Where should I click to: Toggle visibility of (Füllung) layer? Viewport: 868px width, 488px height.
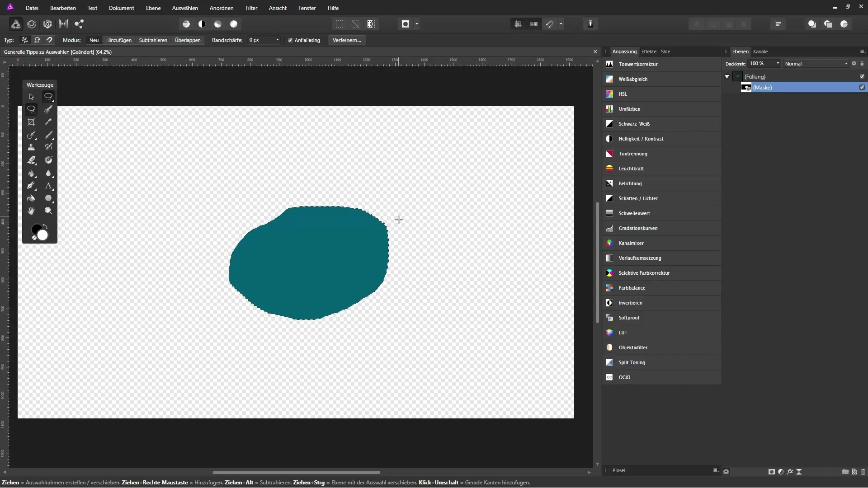[862, 76]
